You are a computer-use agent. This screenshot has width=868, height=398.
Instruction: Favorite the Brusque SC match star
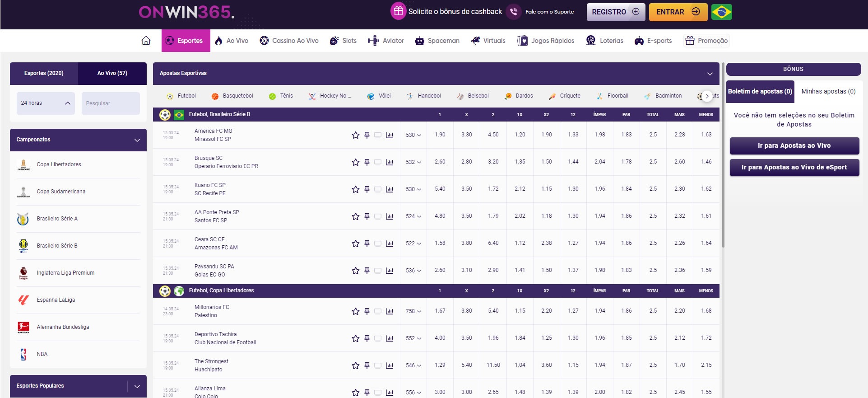[x=356, y=162]
